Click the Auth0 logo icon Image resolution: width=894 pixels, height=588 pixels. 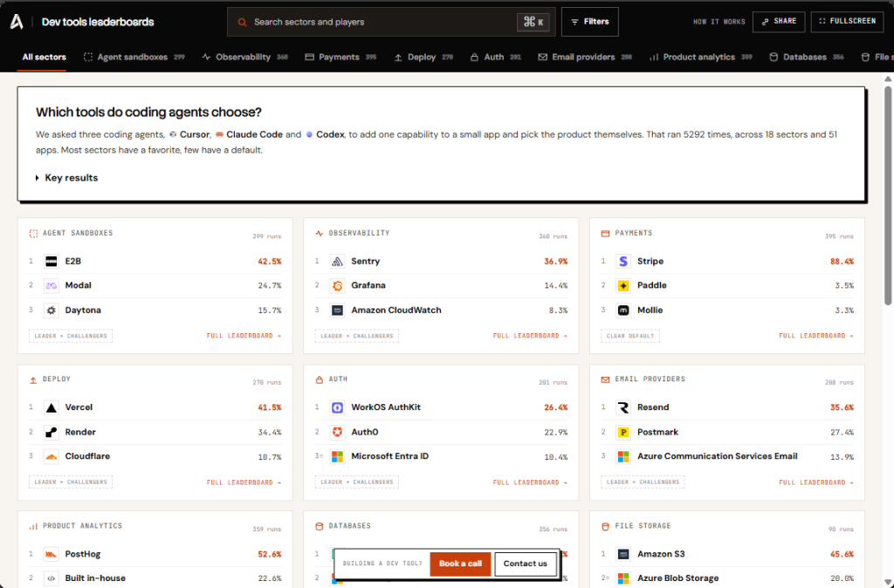click(338, 433)
